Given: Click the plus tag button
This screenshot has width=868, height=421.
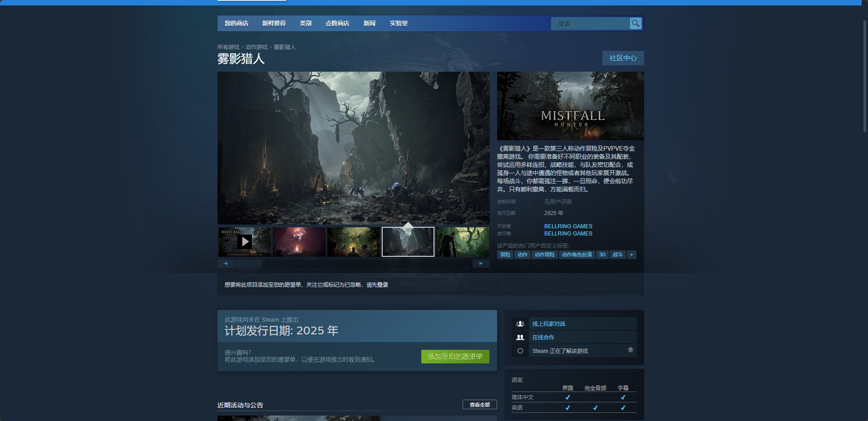Looking at the screenshot, I should pyautogui.click(x=631, y=255).
